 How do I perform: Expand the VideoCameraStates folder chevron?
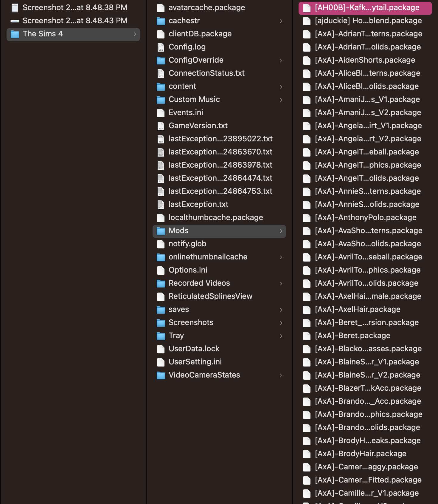281,375
